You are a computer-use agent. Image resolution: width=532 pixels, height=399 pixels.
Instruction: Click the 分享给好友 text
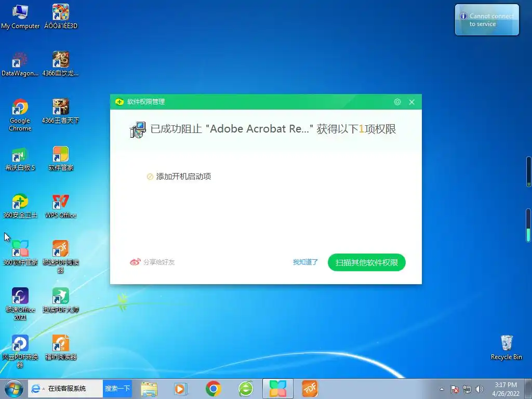[159, 262]
